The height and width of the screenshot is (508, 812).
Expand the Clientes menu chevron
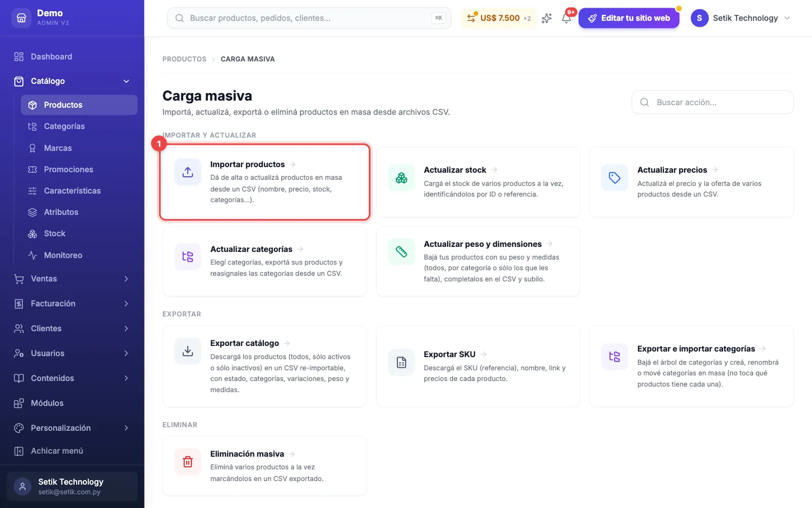tap(126, 329)
